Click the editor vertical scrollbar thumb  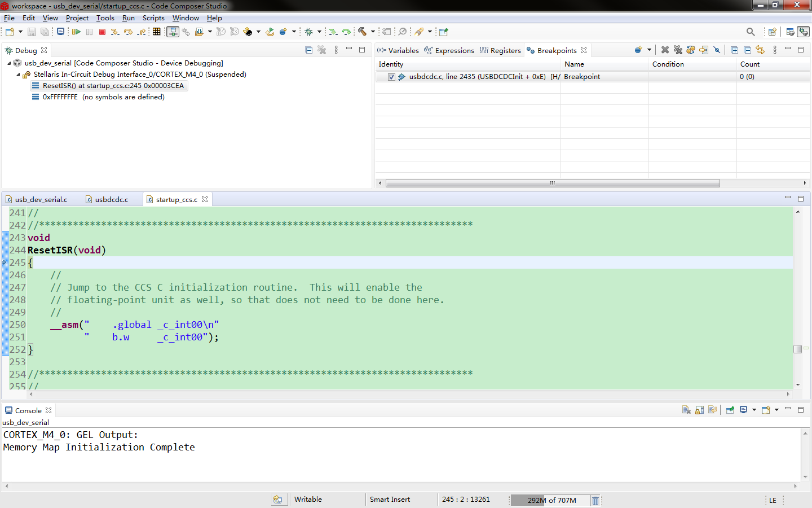coord(798,349)
